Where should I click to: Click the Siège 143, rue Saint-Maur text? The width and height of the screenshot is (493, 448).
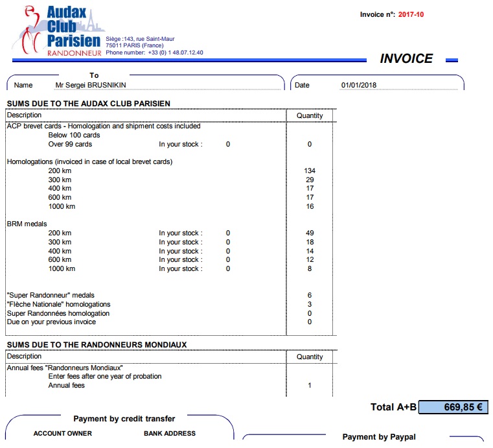click(140, 39)
